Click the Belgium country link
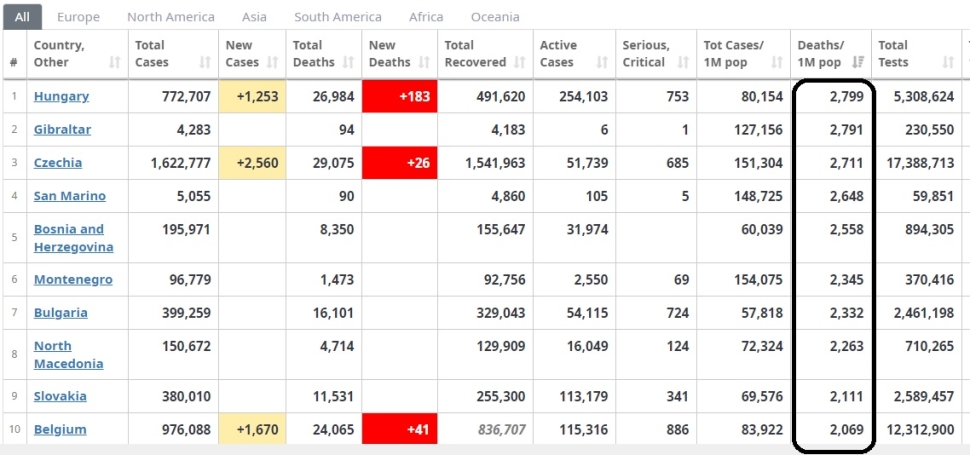 pyautogui.click(x=60, y=430)
